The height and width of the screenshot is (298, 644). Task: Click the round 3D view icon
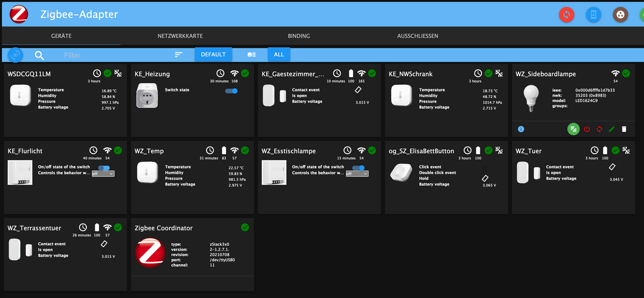(16, 55)
